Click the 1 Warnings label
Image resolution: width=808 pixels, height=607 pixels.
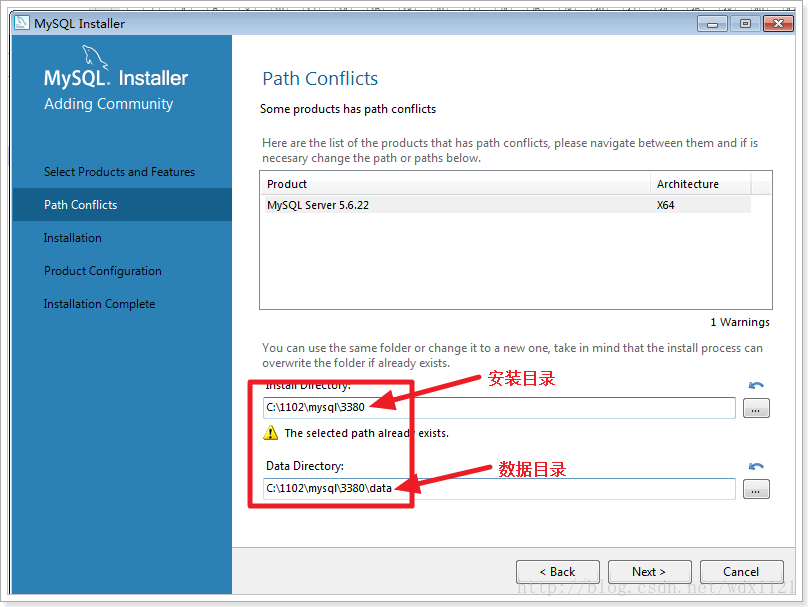coord(740,322)
